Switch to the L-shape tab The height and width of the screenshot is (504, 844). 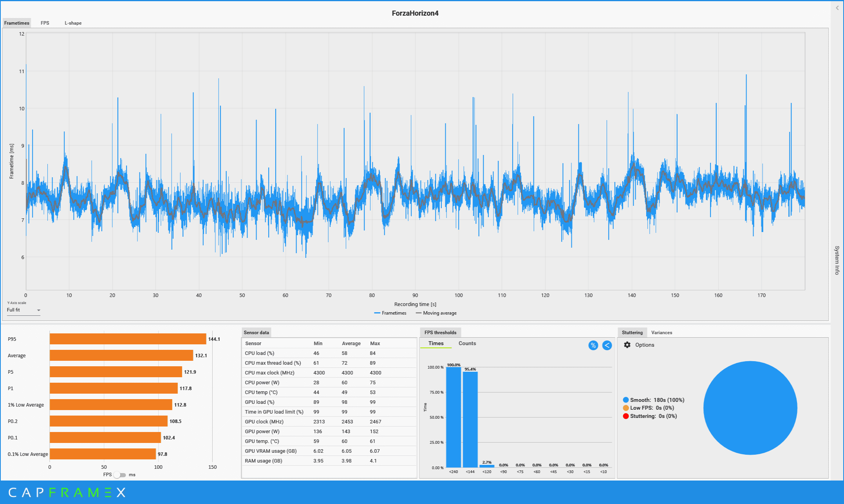click(73, 23)
